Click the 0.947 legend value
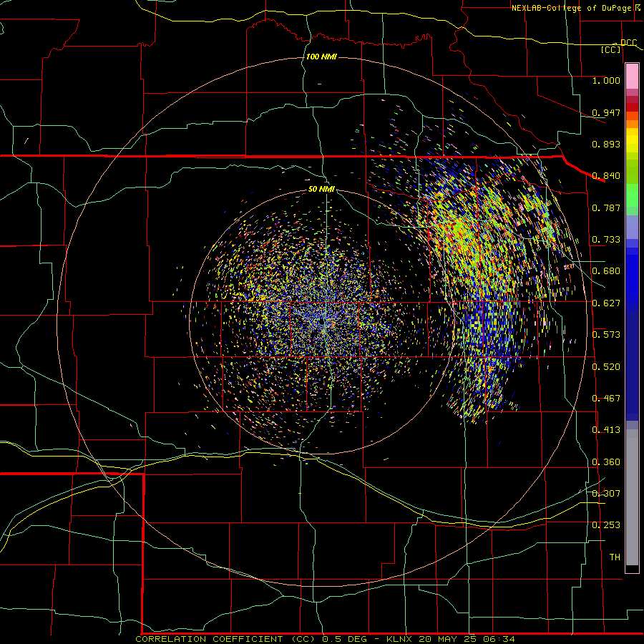The height and width of the screenshot is (644, 644). click(606, 112)
